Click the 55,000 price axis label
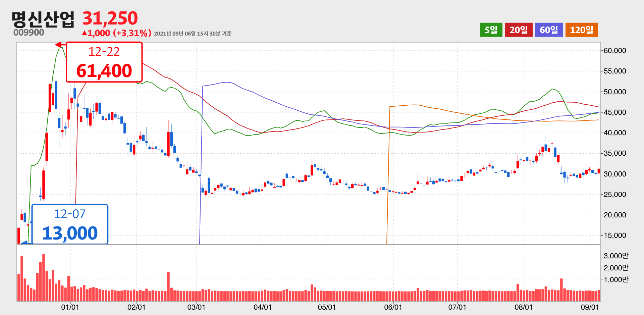Image resolution: width=644 pixels, height=315 pixels. [615, 71]
